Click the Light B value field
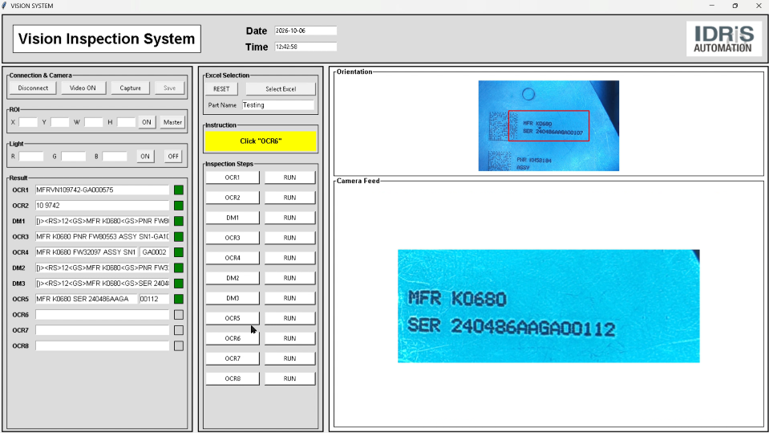Screen dimensions: 769x433 point(115,156)
